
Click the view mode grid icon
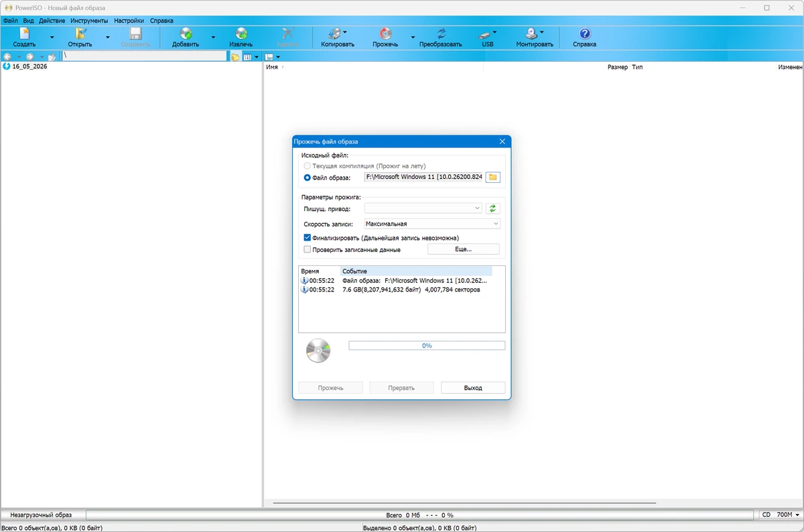point(247,57)
